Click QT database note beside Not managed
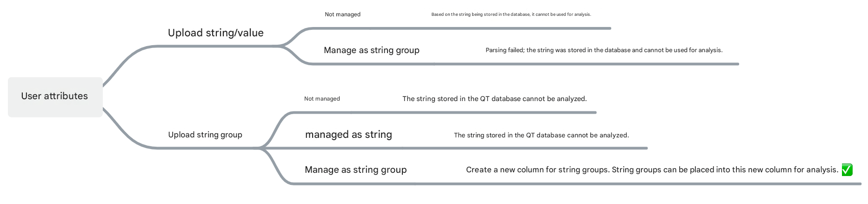 pyautogui.click(x=494, y=99)
